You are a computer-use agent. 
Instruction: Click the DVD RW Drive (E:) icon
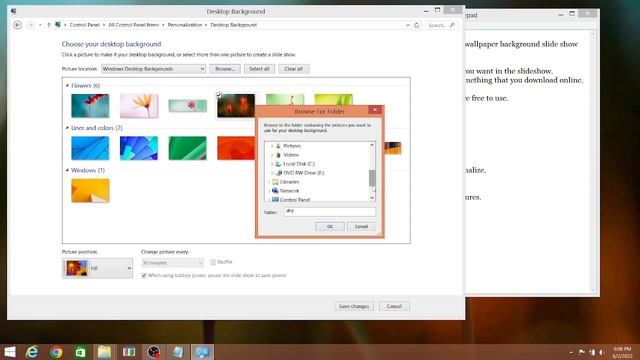click(278, 173)
